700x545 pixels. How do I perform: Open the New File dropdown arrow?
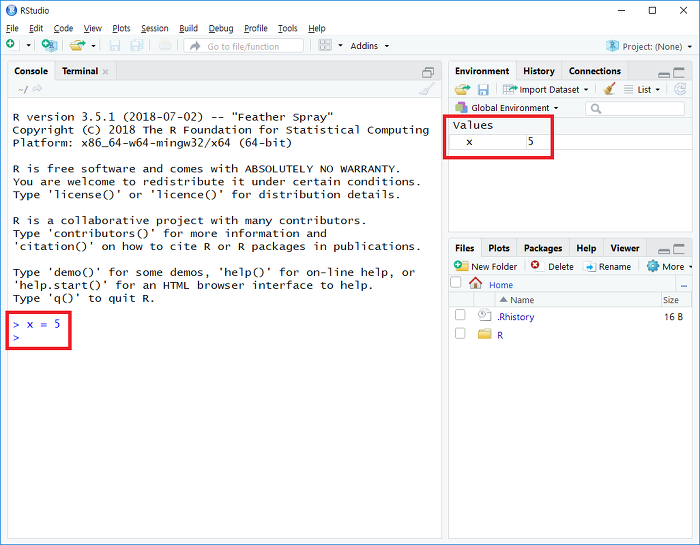(28, 46)
